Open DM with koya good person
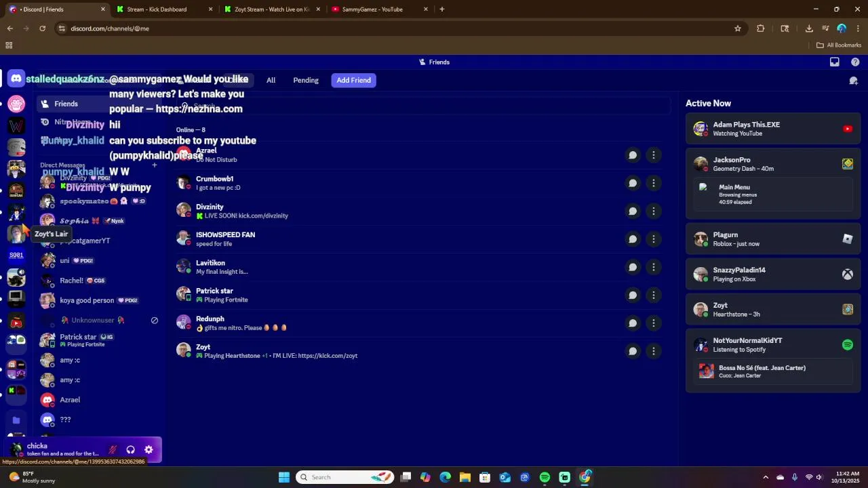The height and width of the screenshot is (488, 868). click(99, 300)
